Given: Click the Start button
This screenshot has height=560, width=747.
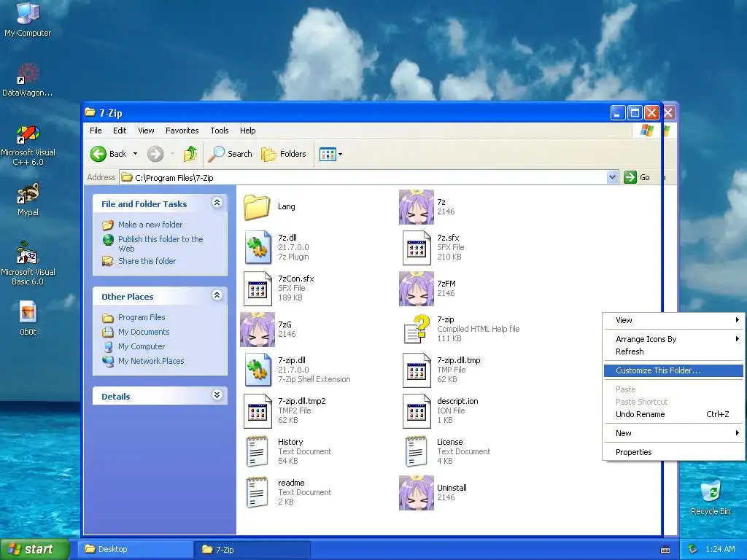Looking at the screenshot, I should (x=35, y=549).
